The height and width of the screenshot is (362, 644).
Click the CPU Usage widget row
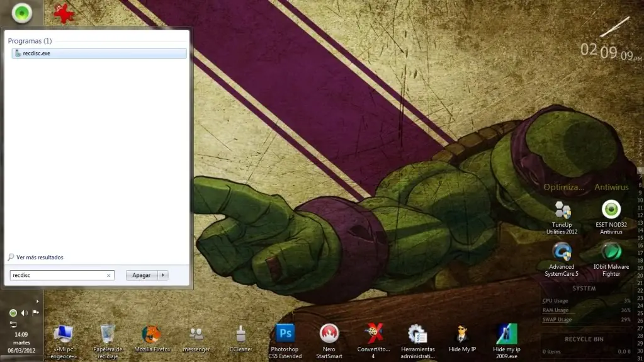[x=586, y=301]
